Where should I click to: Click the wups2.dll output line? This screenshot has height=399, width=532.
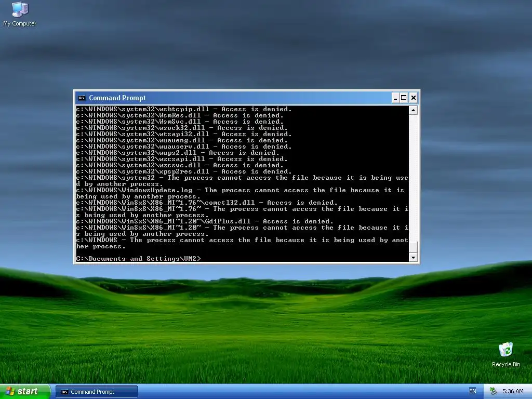click(x=178, y=153)
